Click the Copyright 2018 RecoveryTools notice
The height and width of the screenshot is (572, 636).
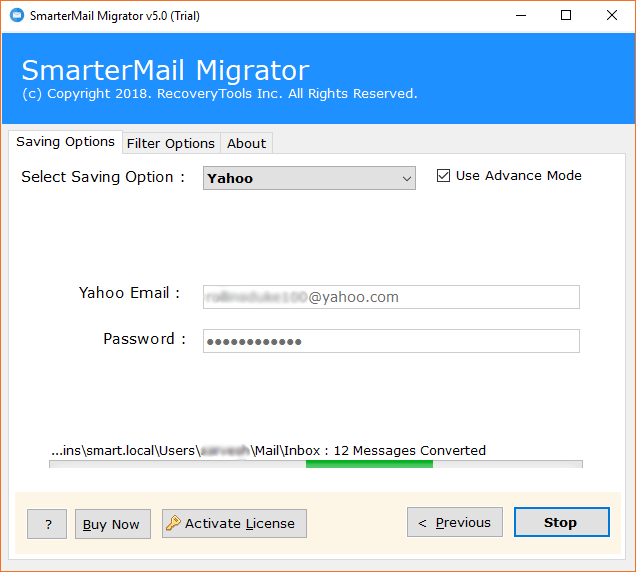[x=219, y=94]
